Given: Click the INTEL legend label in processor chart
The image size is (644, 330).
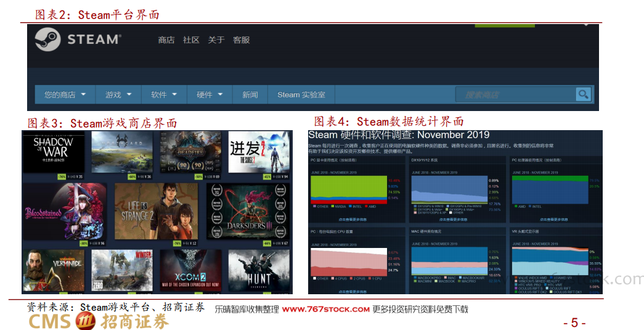Looking at the screenshot, I should (x=537, y=206).
